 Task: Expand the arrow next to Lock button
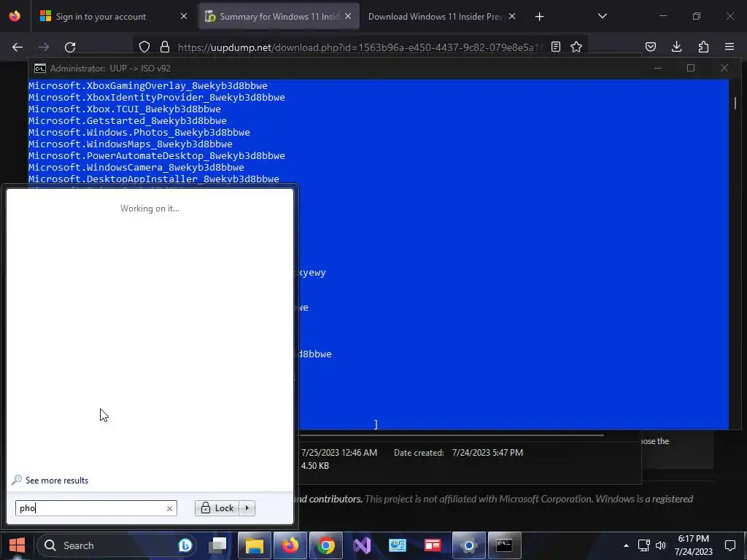[x=247, y=508]
